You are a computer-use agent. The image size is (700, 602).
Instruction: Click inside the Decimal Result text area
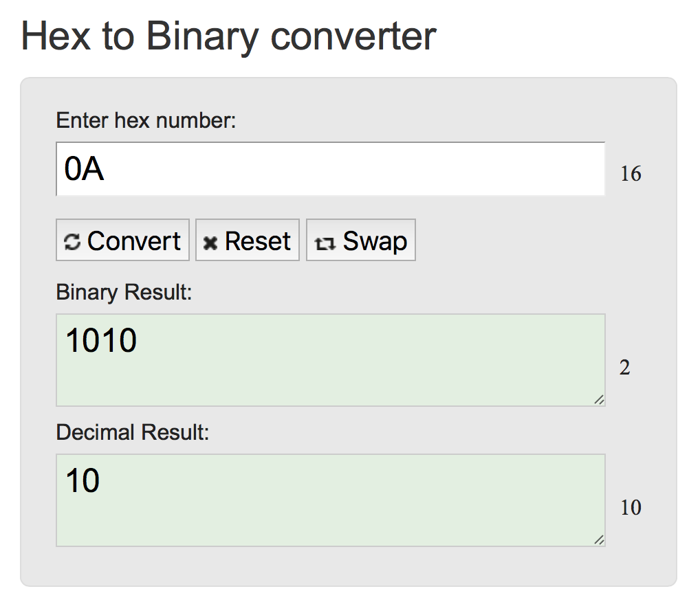330,500
